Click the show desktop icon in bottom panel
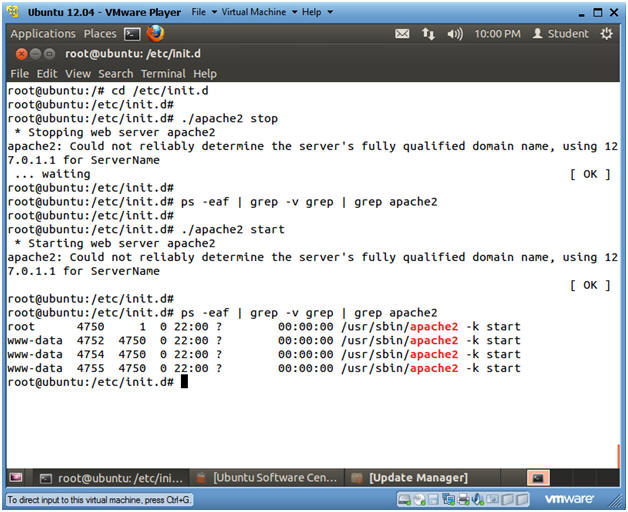 pos(16,478)
